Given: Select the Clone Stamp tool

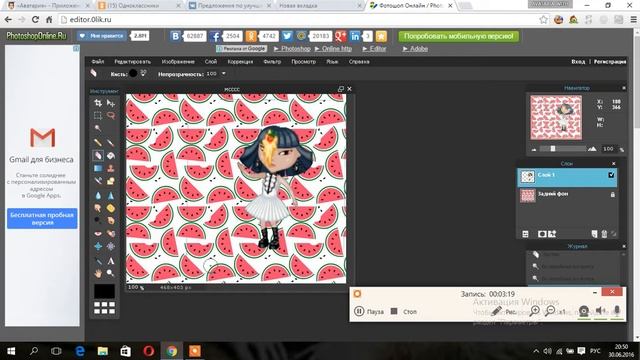Looking at the screenshot, I should point(111,168).
